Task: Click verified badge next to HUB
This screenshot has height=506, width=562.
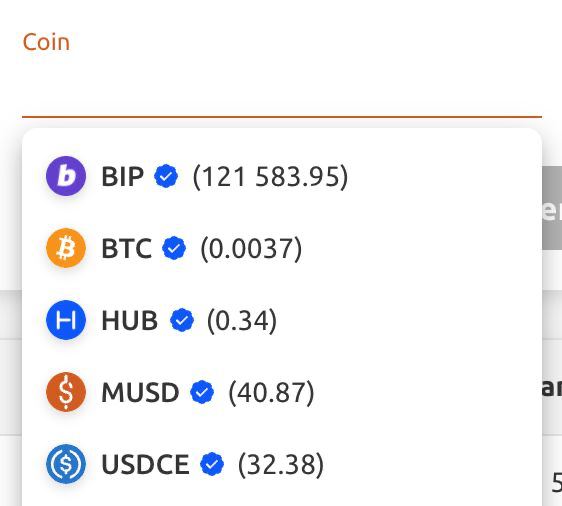Action: pos(182,320)
